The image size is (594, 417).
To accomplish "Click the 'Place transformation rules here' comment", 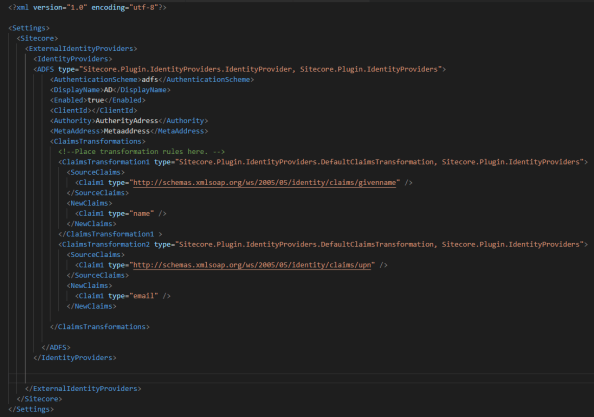I will (141, 151).
